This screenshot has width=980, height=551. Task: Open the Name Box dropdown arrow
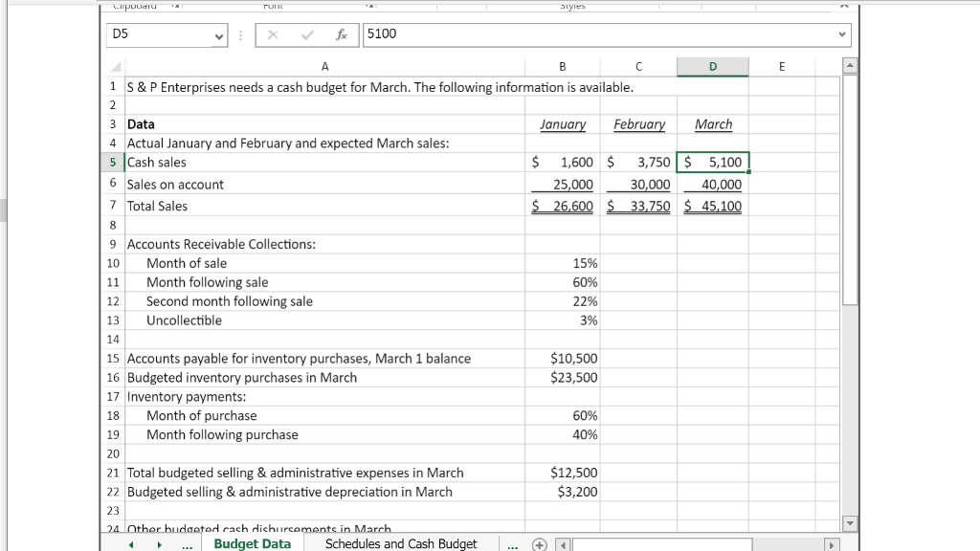(217, 34)
